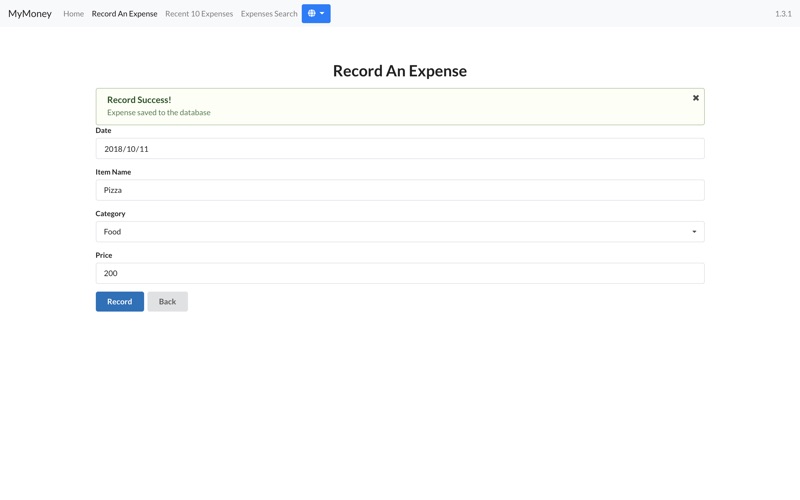800x500 pixels.
Task: Click the Price label
Action: 104,255
